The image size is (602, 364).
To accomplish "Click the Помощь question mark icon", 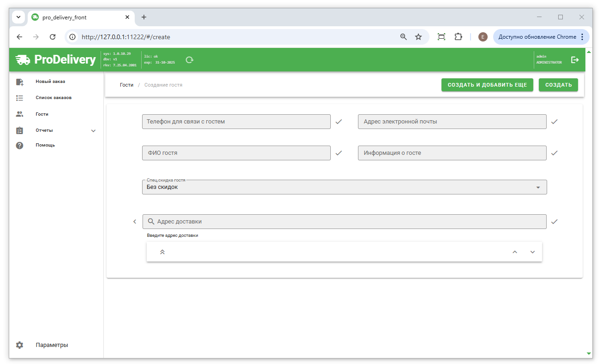I will [19, 145].
